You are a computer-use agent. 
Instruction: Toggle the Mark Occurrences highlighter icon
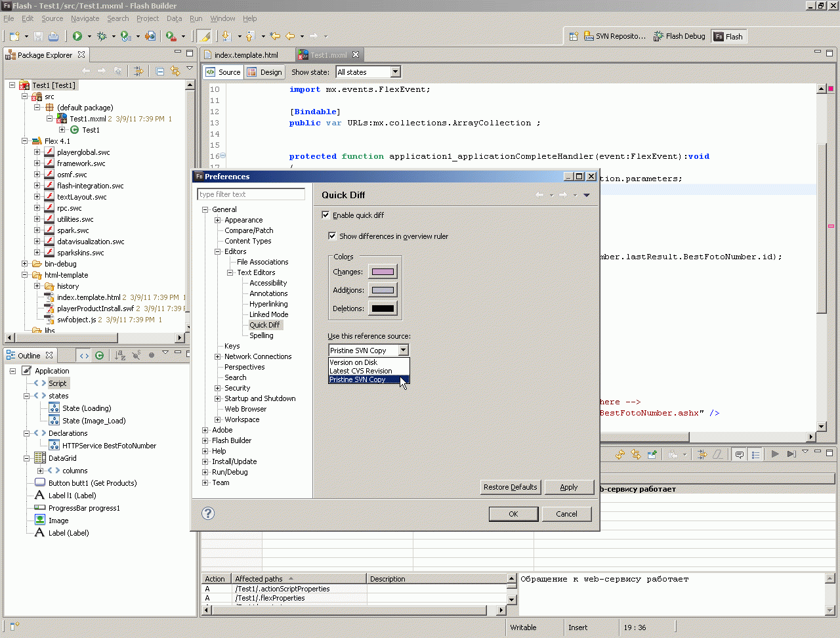tap(204, 36)
